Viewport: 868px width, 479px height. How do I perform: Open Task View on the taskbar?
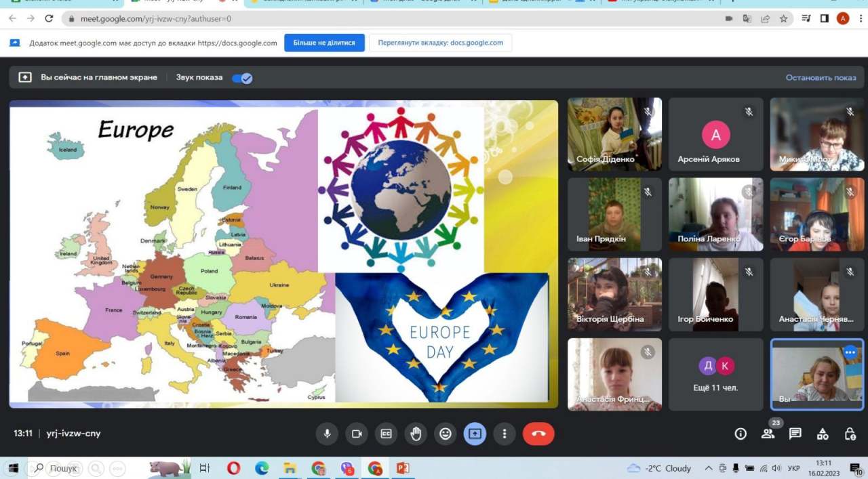[205, 468]
